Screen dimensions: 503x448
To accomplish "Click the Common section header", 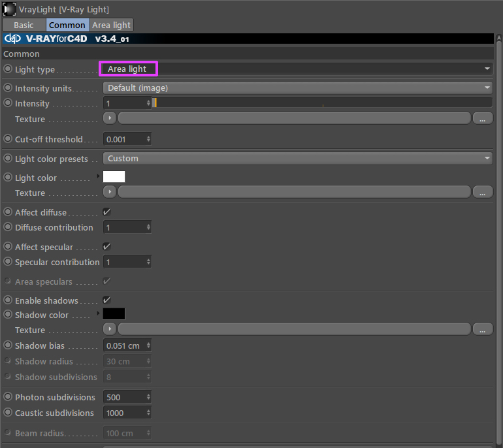I will pyautogui.click(x=248, y=54).
